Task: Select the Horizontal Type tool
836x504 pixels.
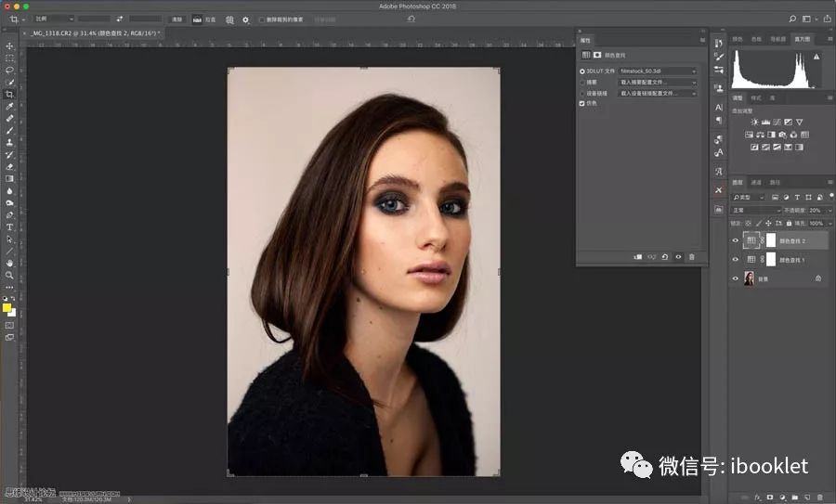Action: 9,226
